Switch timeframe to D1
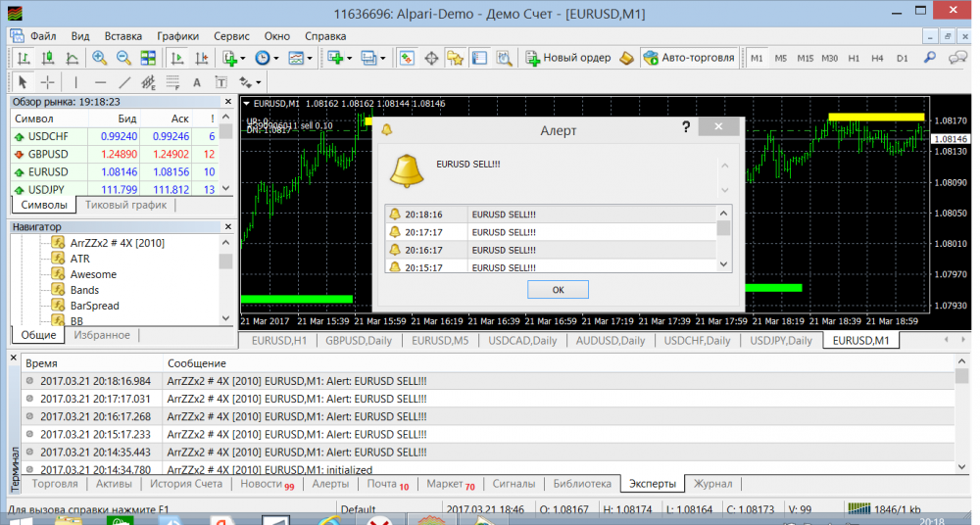 [902, 58]
